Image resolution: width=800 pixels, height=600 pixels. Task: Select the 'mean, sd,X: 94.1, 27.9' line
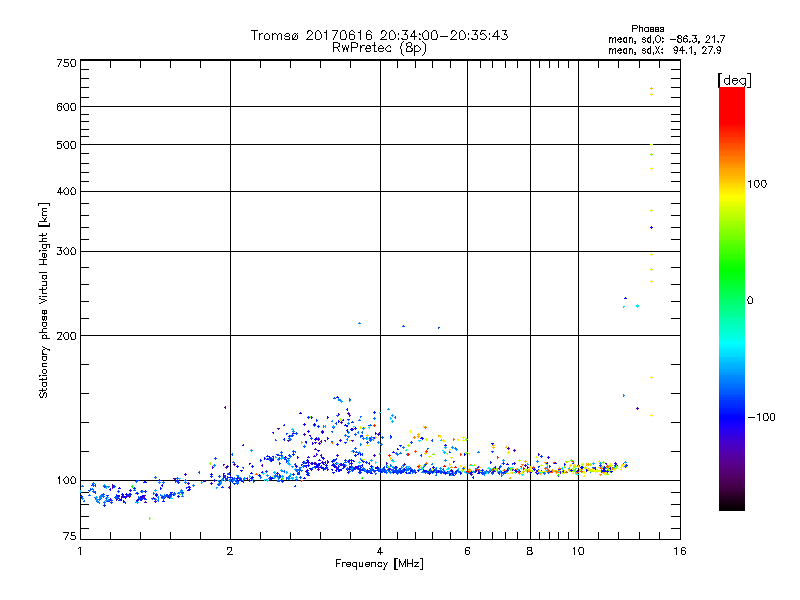click(664, 50)
